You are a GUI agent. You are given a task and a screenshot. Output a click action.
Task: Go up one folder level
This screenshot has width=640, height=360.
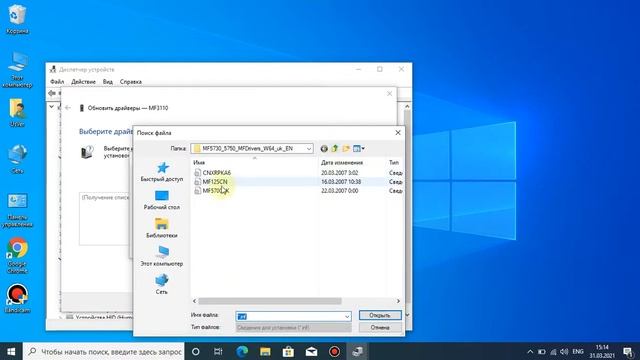point(335,149)
